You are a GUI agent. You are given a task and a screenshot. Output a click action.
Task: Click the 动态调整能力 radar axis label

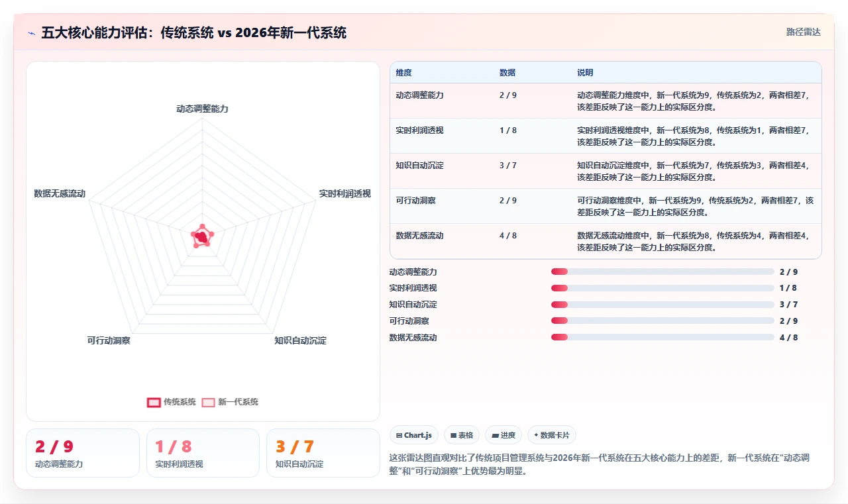click(x=202, y=109)
